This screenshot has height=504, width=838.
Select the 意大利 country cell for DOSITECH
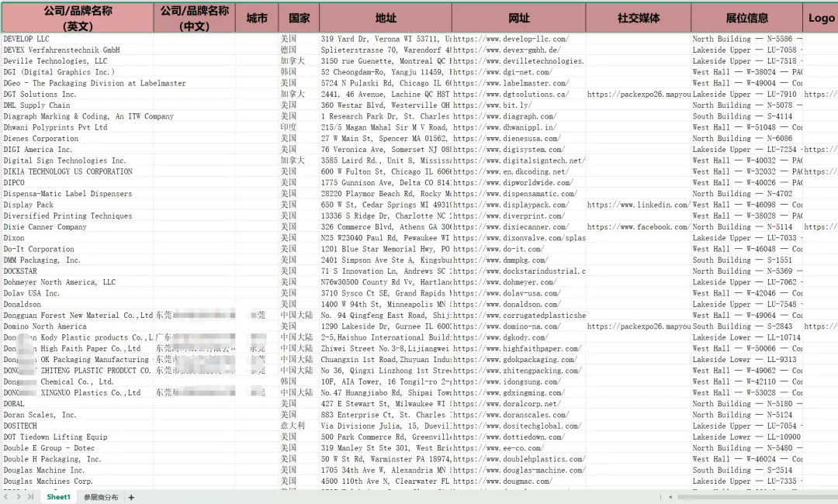(x=299, y=426)
